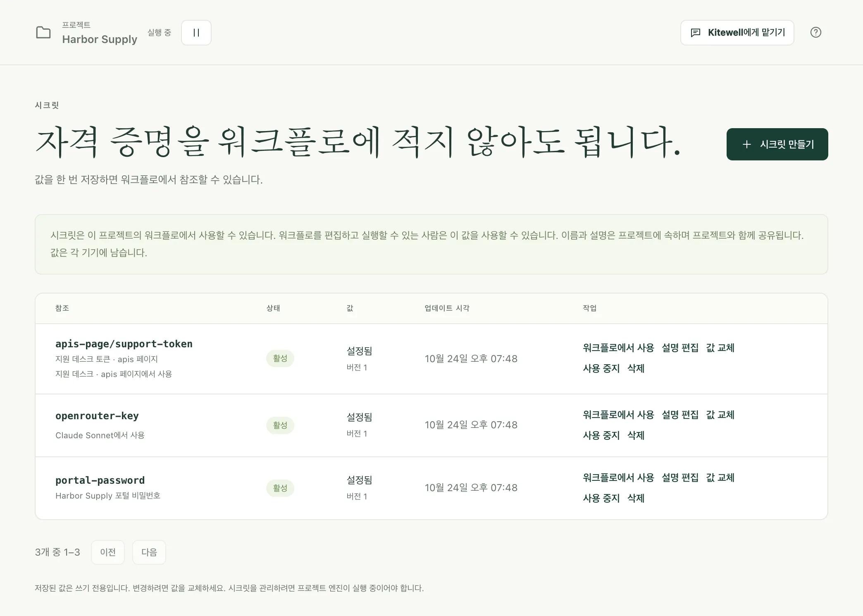Select the openrouter-key reference name
863x616 pixels.
pos(97,416)
